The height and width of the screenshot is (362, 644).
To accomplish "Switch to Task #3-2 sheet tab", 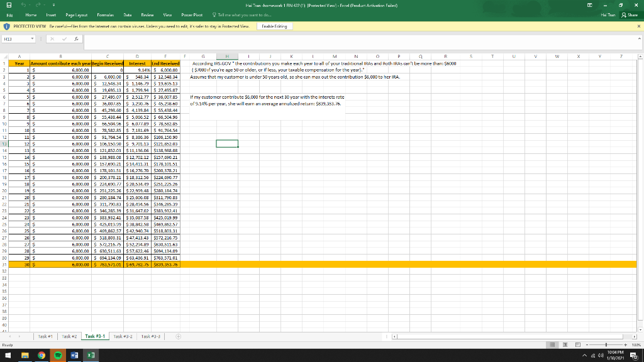I will (x=123, y=337).
